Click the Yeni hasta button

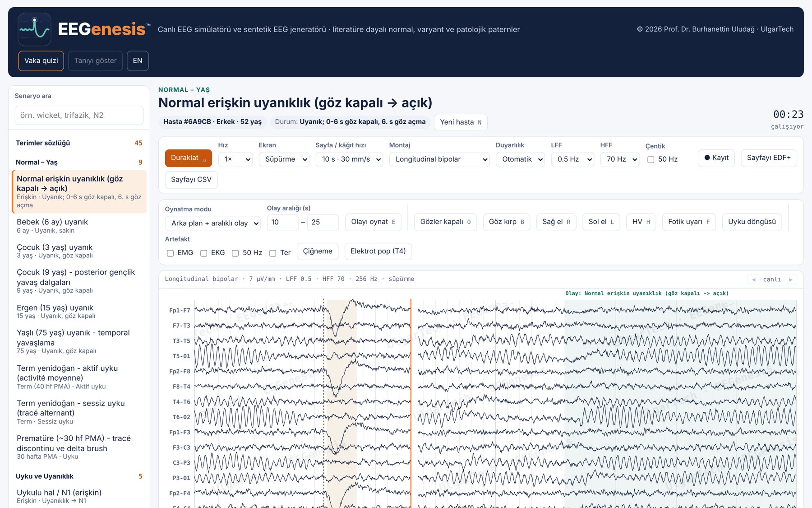[x=461, y=122]
